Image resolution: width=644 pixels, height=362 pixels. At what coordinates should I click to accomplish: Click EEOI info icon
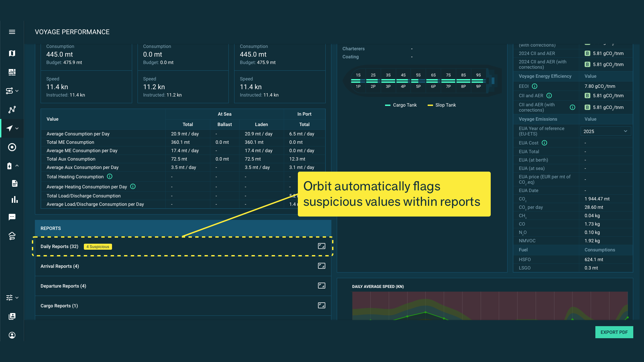pyautogui.click(x=535, y=86)
